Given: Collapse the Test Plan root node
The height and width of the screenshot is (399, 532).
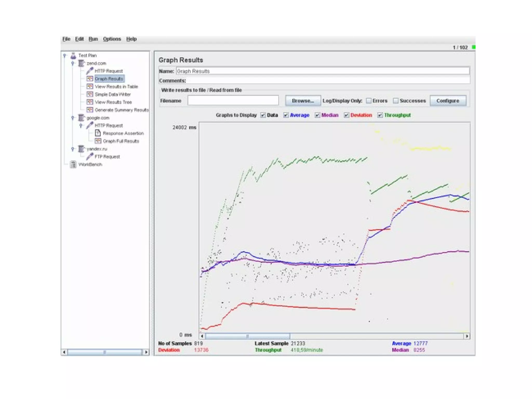Looking at the screenshot, I should (65, 56).
